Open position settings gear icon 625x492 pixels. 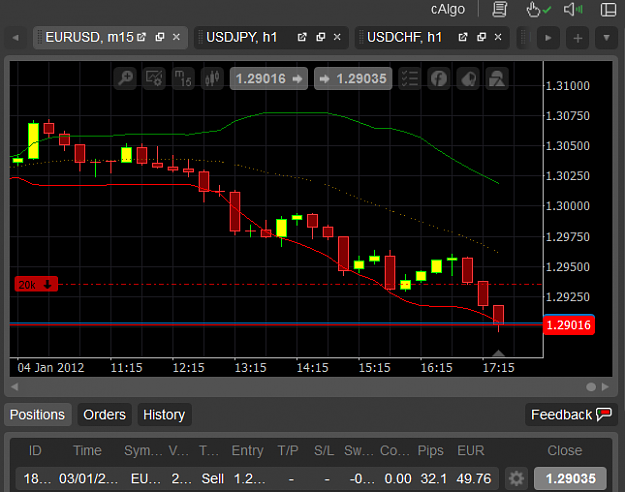tap(516, 478)
